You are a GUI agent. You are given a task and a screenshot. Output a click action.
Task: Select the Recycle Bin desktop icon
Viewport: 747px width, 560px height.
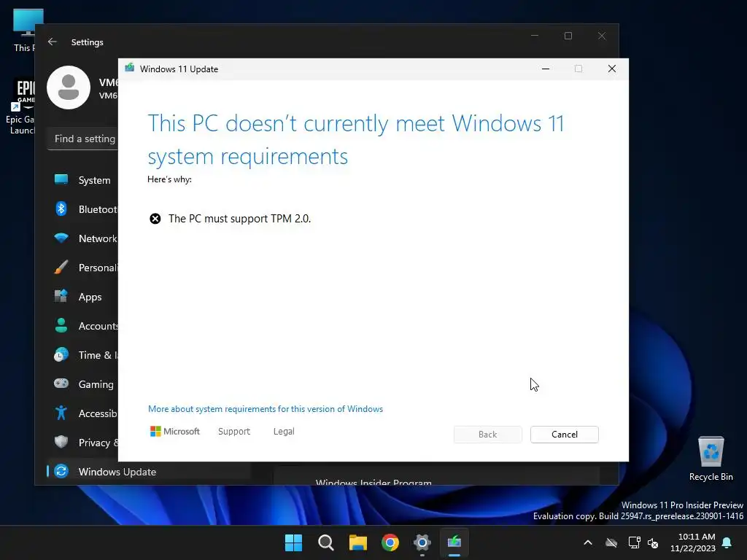coord(711,459)
